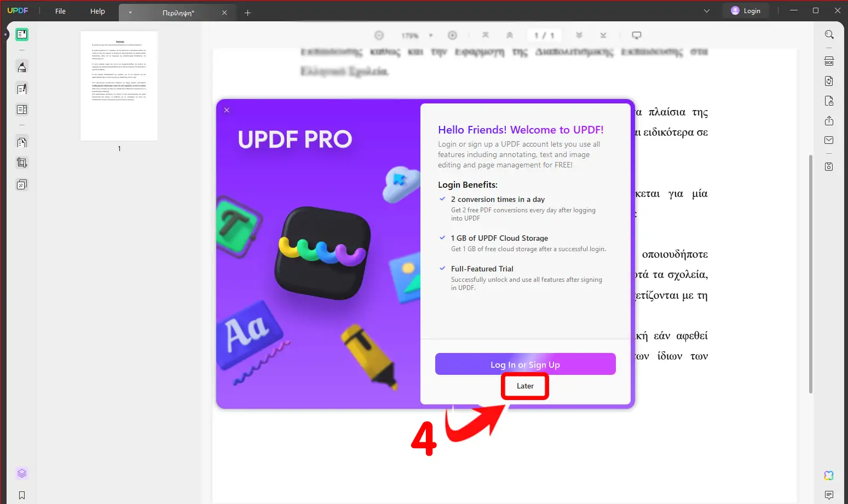
Task: Switch to the Περίληψη* document tab
Action: click(x=178, y=13)
